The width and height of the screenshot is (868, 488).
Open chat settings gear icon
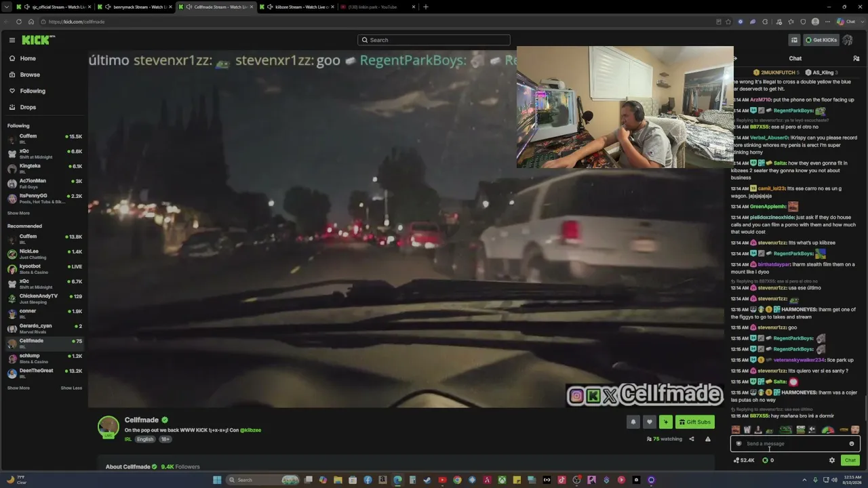point(832,460)
